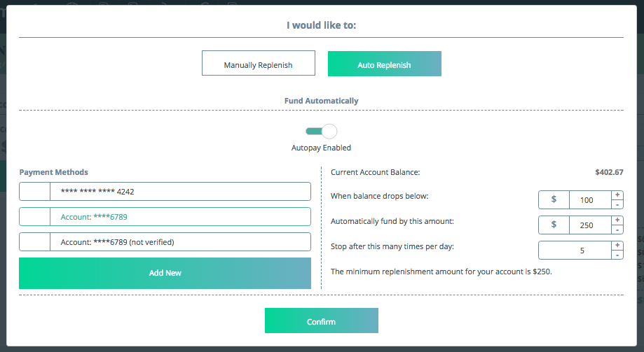The image size is (644, 352).
Task: Decrease automatic funding amount with minus
Action: pyautogui.click(x=617, y=230)
